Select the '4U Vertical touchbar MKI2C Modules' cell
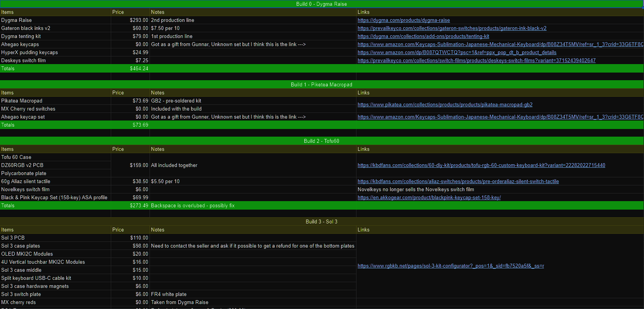This screenshot has height=309, width=644. point(56,262)
